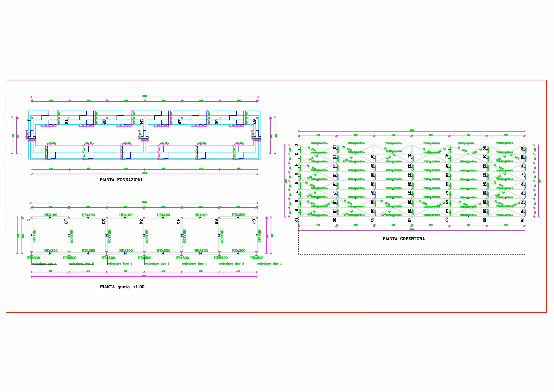Click node number 2 in roof plan
Screen dimensions: 554x392
(297, 145)
